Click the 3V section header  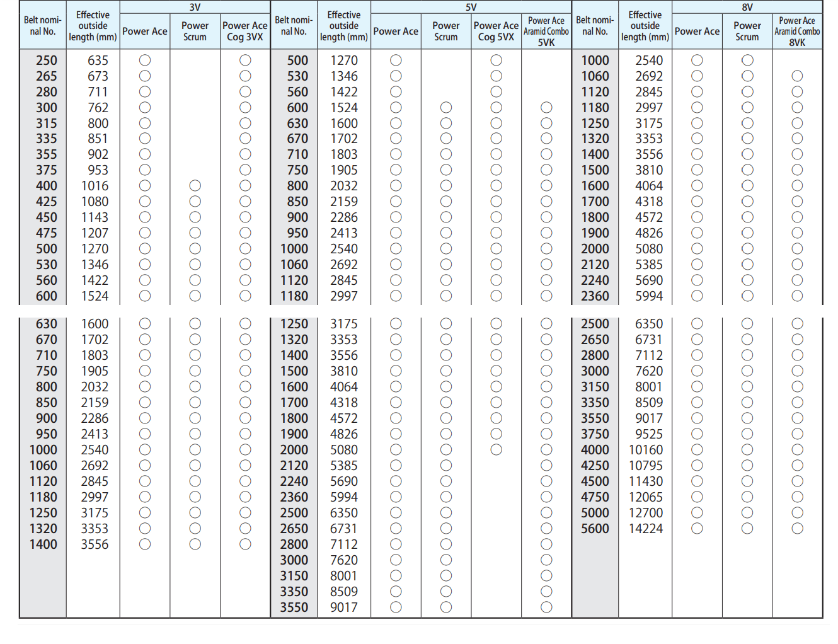pos(195,7)
